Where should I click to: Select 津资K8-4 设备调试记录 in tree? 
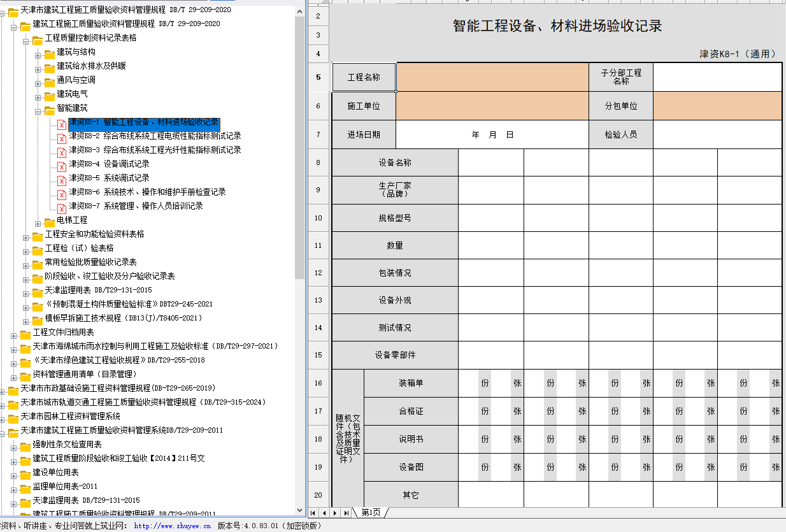click(109, 164)
